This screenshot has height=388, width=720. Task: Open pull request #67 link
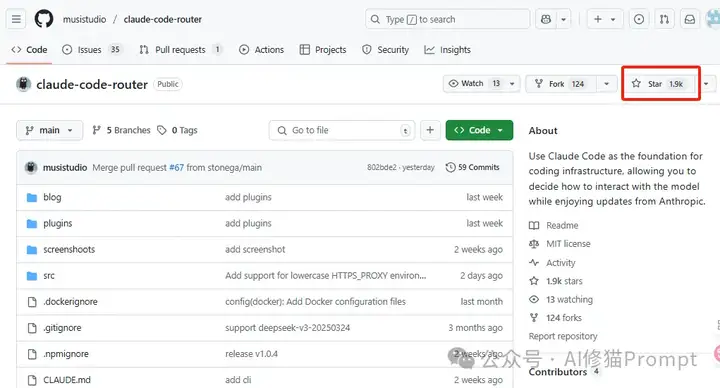click(x=176, y=168)
